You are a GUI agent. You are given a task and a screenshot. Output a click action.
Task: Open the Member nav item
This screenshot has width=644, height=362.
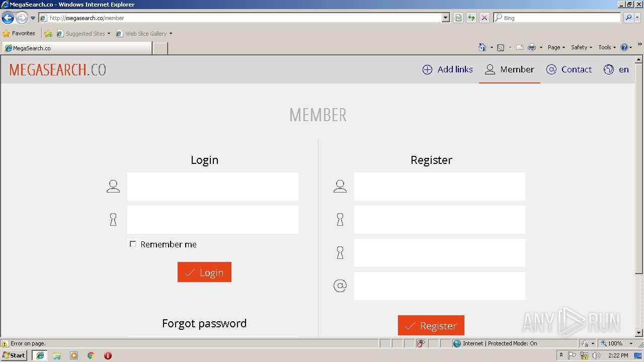(510, 69)
